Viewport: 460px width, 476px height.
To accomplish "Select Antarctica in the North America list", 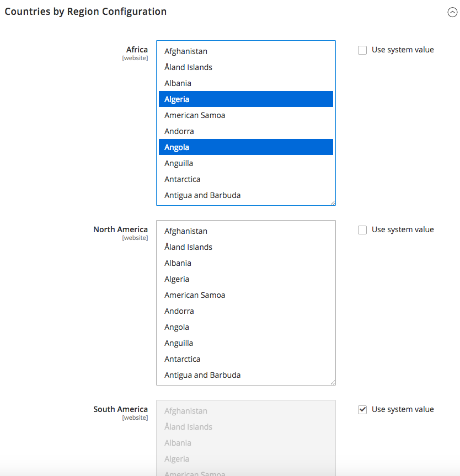I will click(x=245, y=359).
